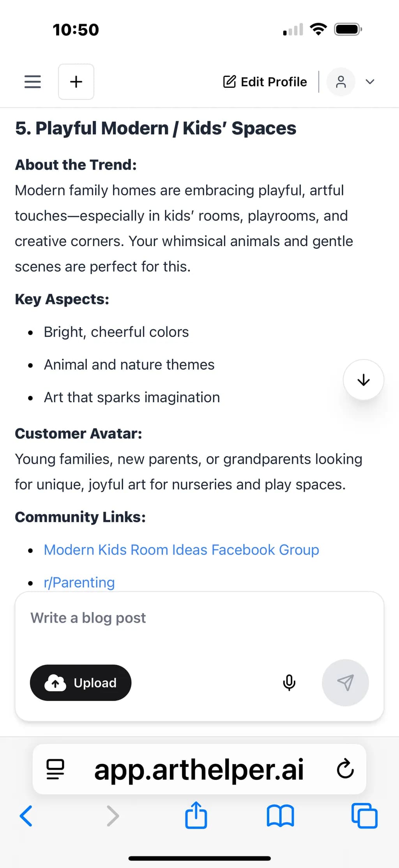Screen dimensions: 399x868
Task: Open the r/Parenting link
Action: coord(79,582)
